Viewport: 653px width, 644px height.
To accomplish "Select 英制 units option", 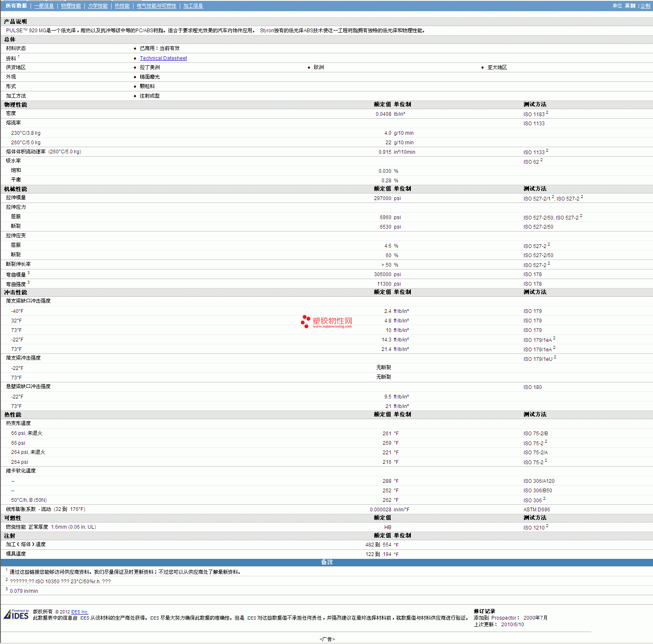I will coord(630,6).
